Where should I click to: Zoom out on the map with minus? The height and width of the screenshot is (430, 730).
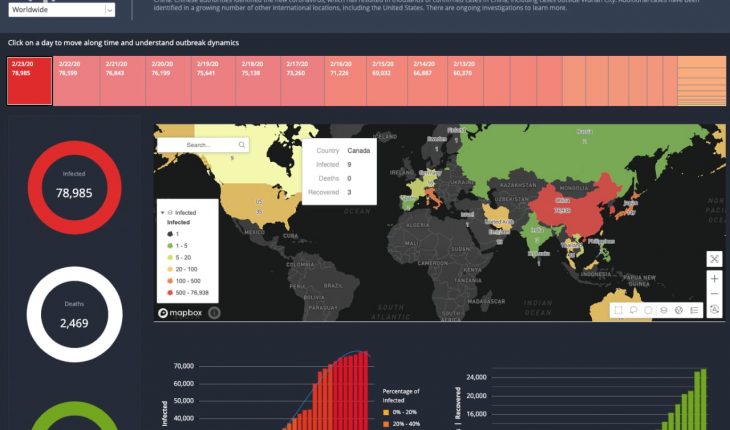(x=714, y=294)
